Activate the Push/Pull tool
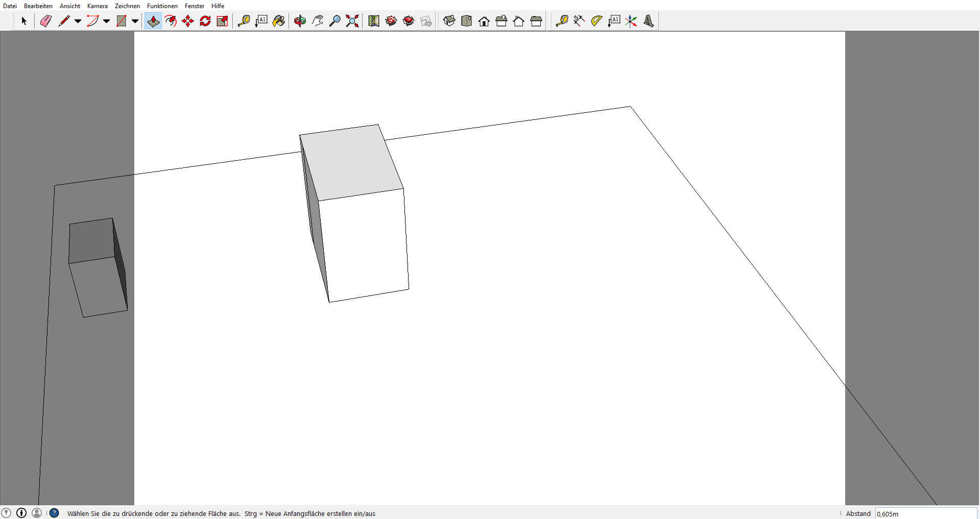 pos(153,21)
